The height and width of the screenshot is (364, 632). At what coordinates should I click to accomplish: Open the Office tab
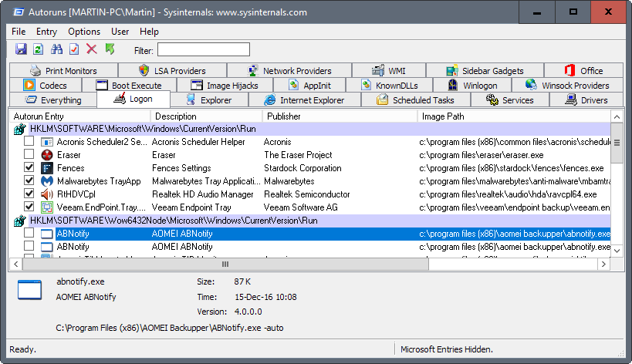click(583, 71)
